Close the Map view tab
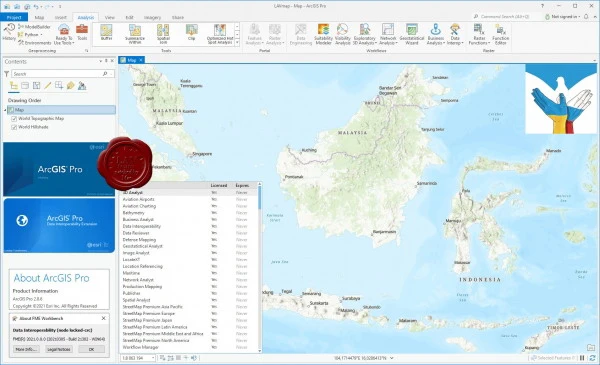Screen dimensions: 600x365 point(141,60)
